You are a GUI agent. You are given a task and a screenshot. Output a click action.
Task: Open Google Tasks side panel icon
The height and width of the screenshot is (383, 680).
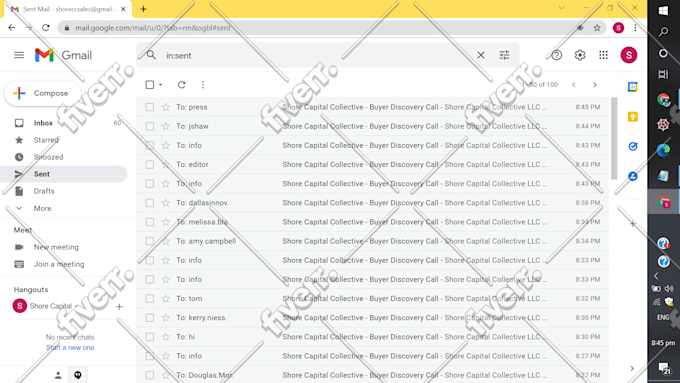[x=633, y=147]
